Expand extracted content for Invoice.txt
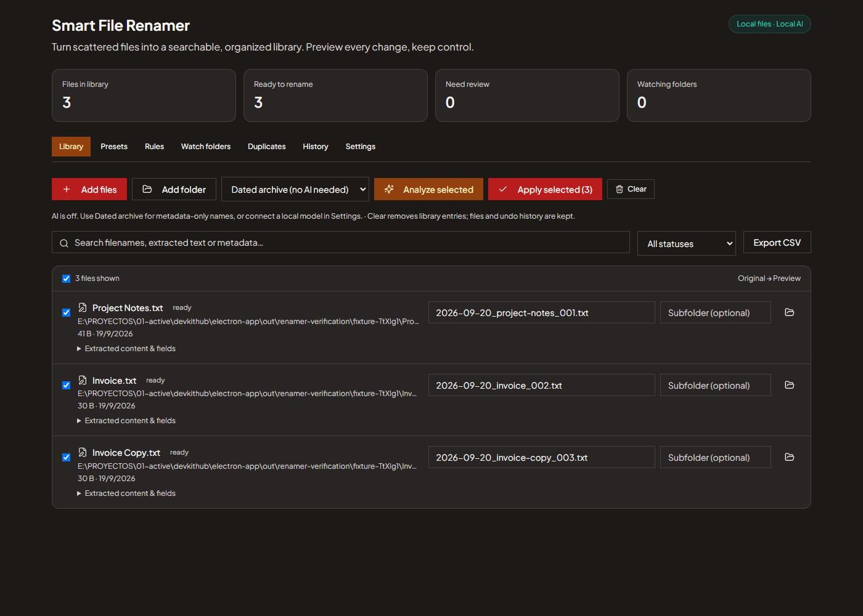The height and width of the screenshot is (616, 863). point(126,421)
